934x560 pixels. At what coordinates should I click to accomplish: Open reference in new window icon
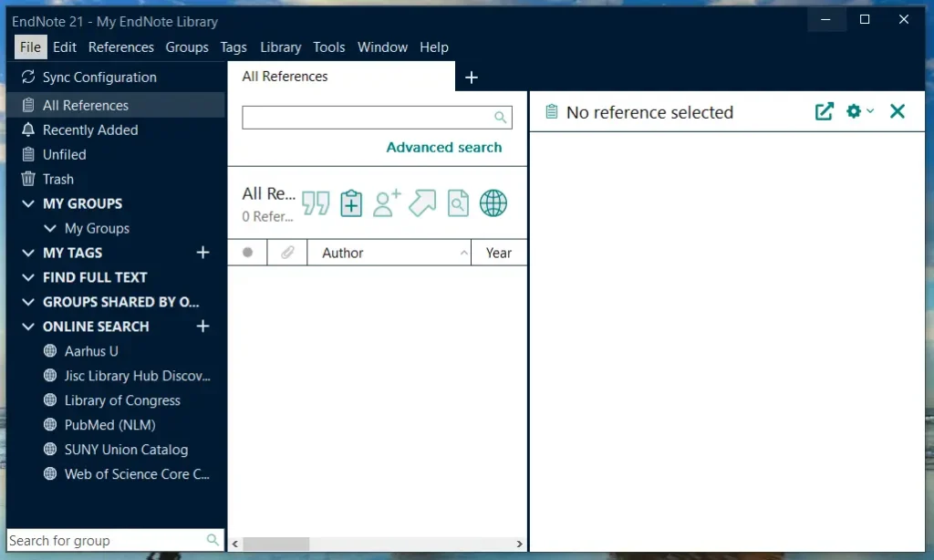[x=825, y=111]
